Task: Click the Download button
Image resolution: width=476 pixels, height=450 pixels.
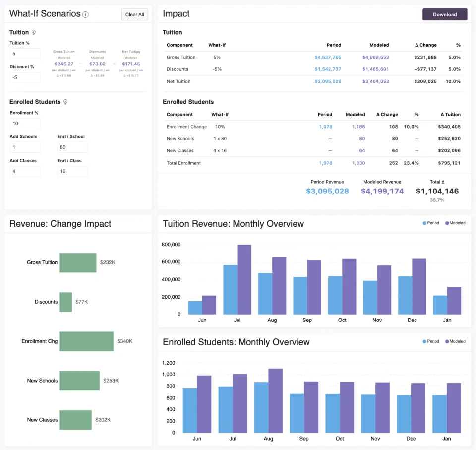Action: tap(444, 14)
